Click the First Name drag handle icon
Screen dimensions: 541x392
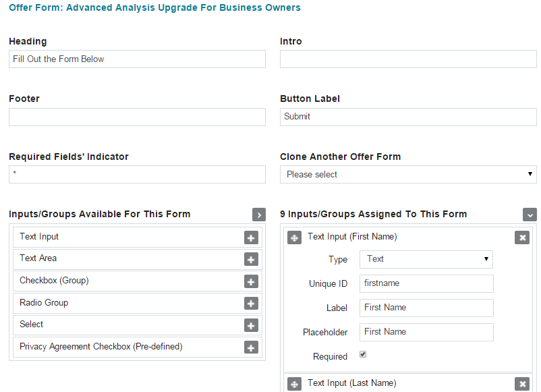[295, 237]
